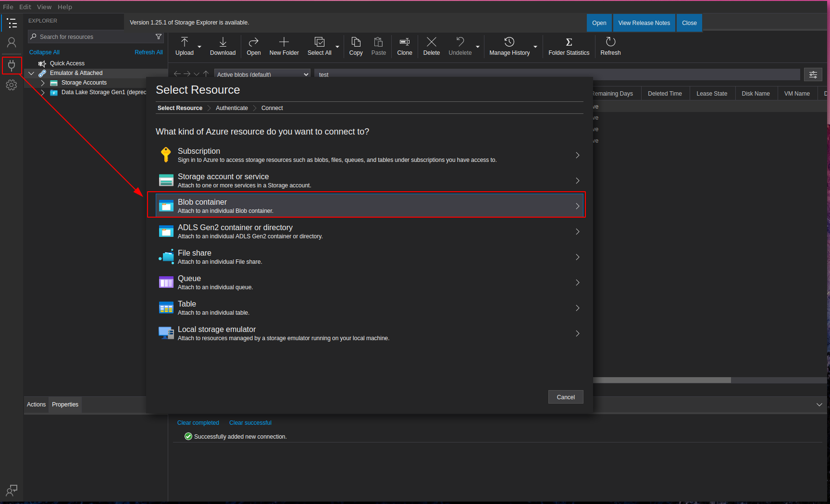Open the Account Management person icon
This screenshot has height=504, width=830.
[12, 43]
